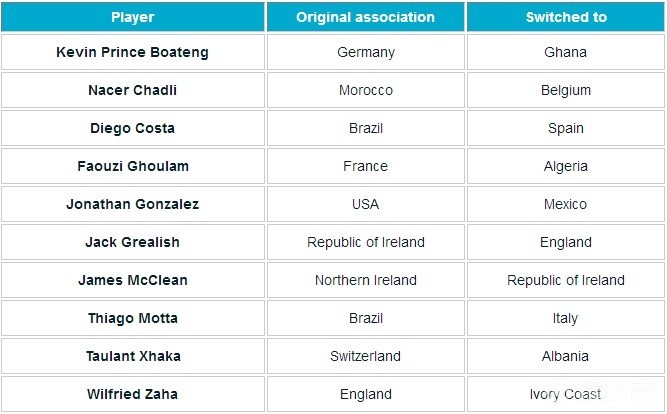The width and height of the screenshot is (668, 414).
Task: Select the Kevin Prince Boateng cell
Action: [133, 52]
